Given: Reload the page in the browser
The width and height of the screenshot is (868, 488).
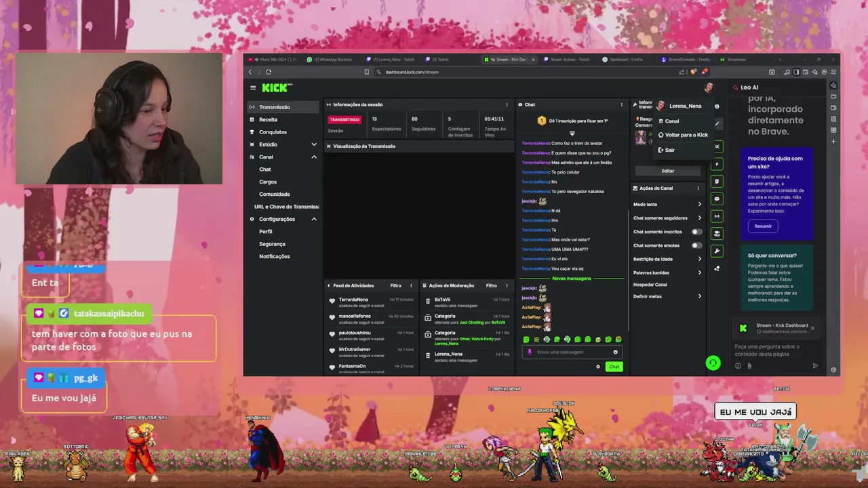Looking at the screenshot, I should pyautogui.click(x=269, y=72).
